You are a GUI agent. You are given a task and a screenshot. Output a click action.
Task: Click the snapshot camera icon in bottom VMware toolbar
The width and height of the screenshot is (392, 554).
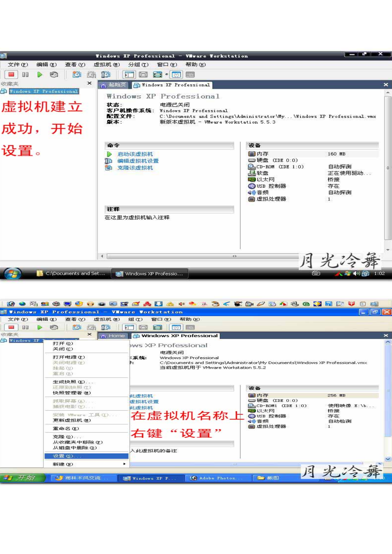click(77, 327)
